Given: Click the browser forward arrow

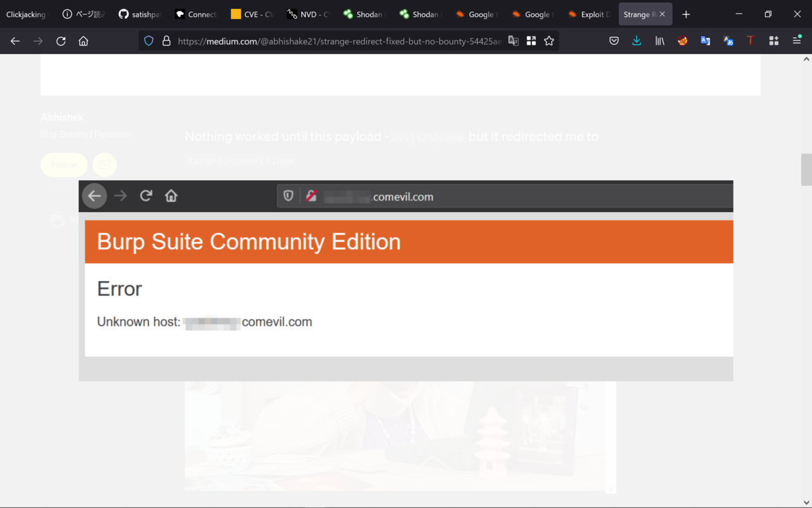Looking at the screenshot, I should coord(38,41).
